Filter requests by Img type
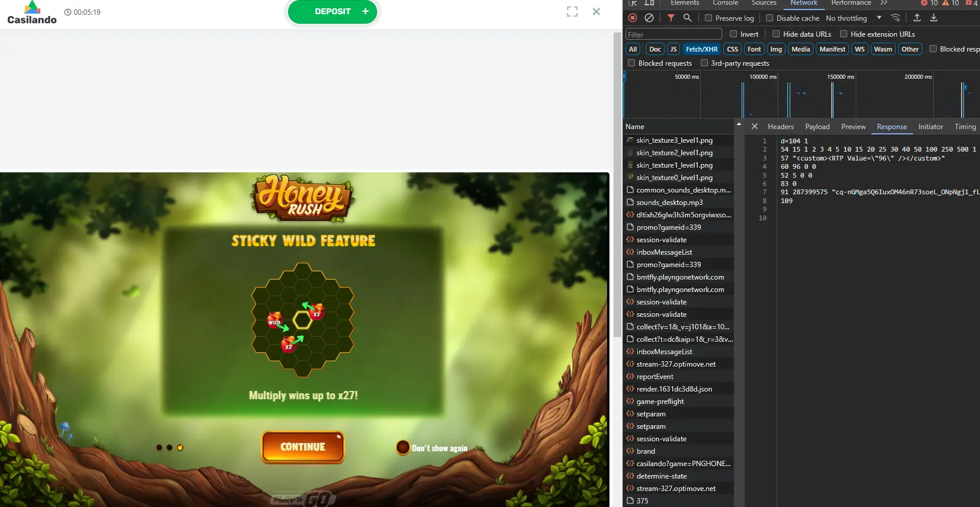 point(776,49)
